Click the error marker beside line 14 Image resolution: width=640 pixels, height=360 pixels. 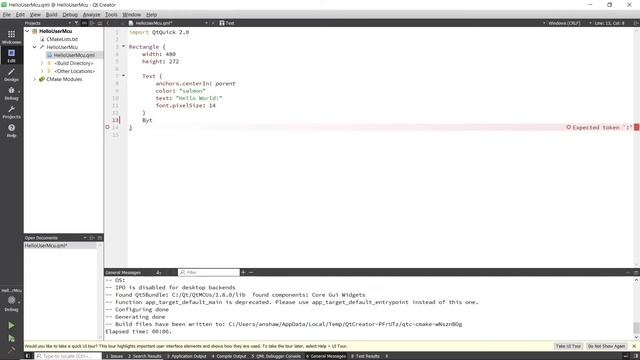coord(107,127)
